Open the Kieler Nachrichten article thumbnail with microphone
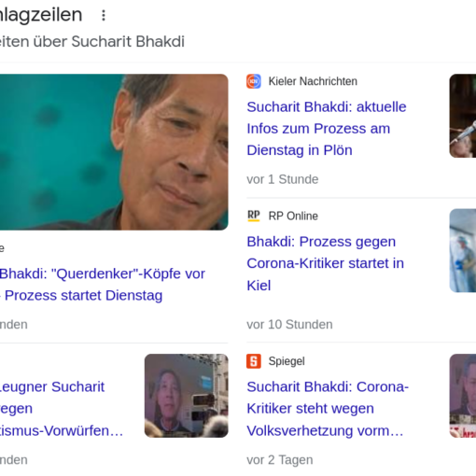The image size is (476, 476). point(463,116)
